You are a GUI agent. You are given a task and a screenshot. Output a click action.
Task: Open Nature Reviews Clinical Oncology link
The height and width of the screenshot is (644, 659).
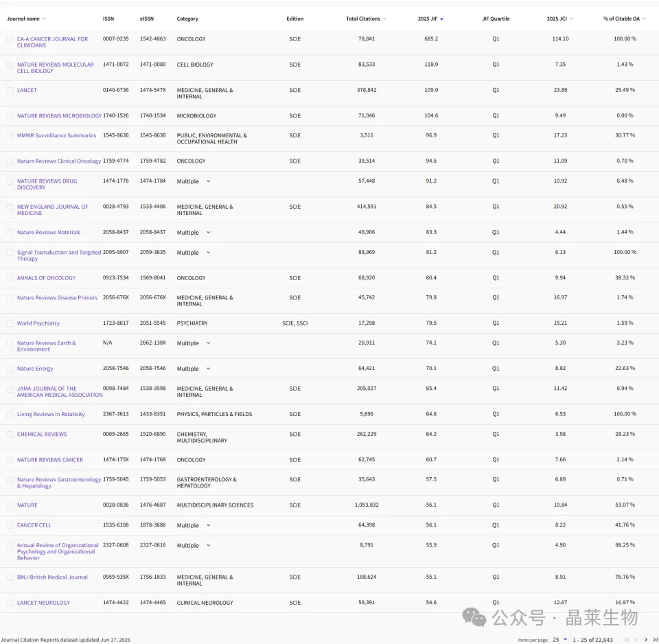click(x=59, y=161)
